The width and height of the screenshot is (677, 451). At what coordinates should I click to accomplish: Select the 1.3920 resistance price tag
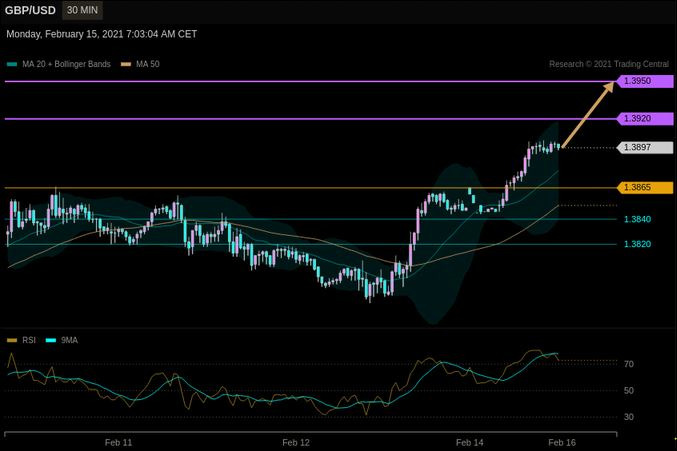point(645,119)
